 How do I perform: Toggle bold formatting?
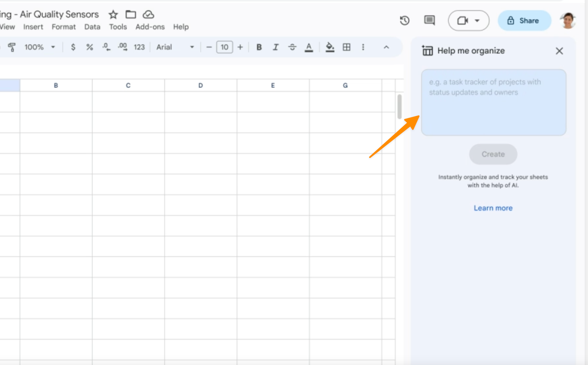coord(259,47)
